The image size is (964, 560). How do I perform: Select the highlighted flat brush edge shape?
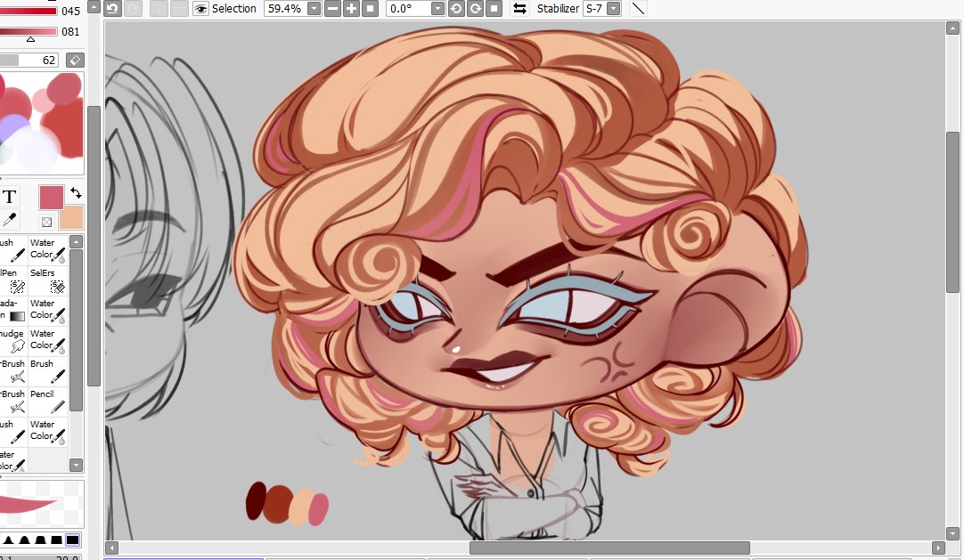coord(72,540)
